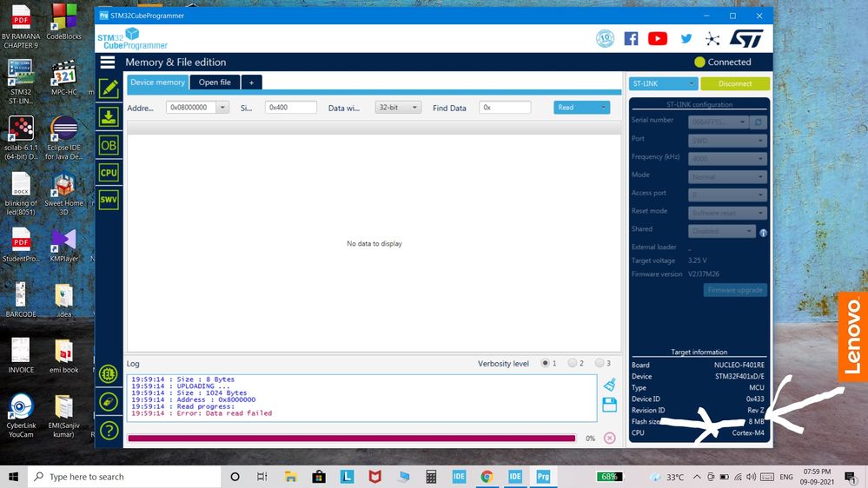Image resolution: width=868 pixels, height=488 pixels.
Task: Click the Address input field
Action: click(x=191, y=108)
